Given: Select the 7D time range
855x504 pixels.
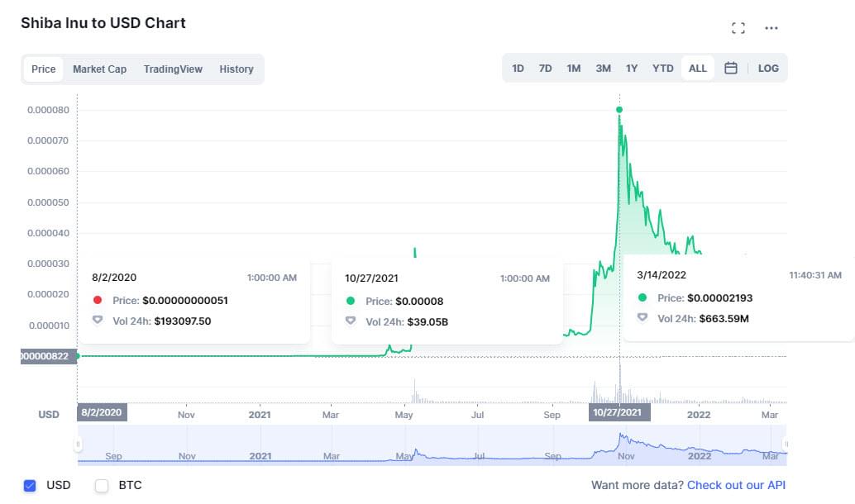Looking at the screenshot, I should pyautogui.click(x=545, y=69).
